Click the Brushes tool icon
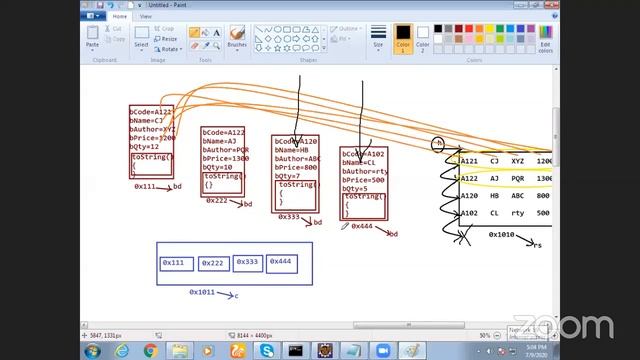 pyautogui.click(x=237, y=33)
